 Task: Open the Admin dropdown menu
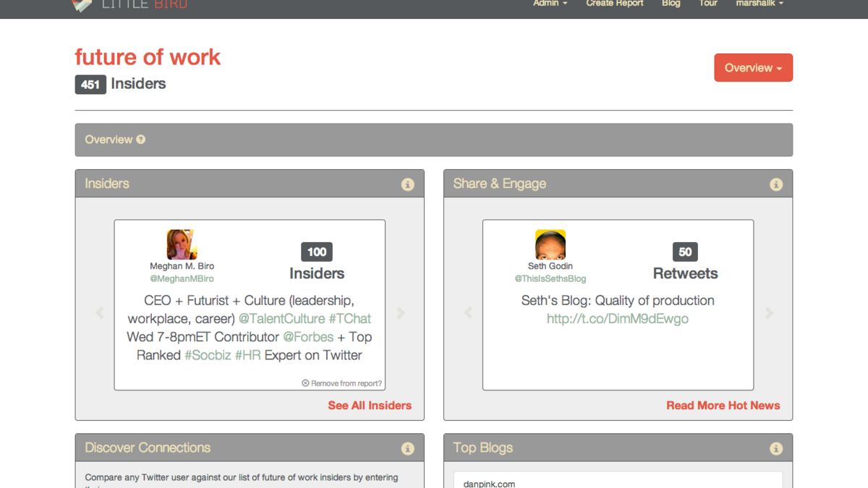click(x=550, y=4)
